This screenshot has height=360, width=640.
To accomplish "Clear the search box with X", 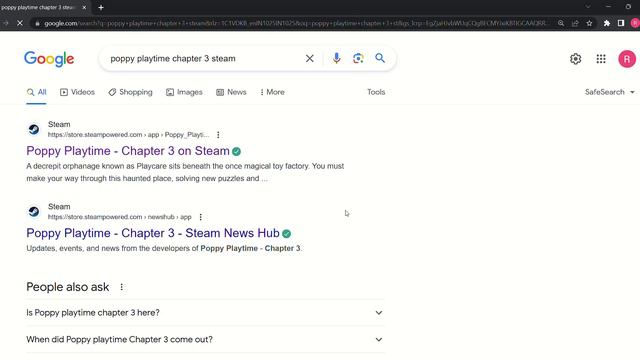I will point(310,58).
